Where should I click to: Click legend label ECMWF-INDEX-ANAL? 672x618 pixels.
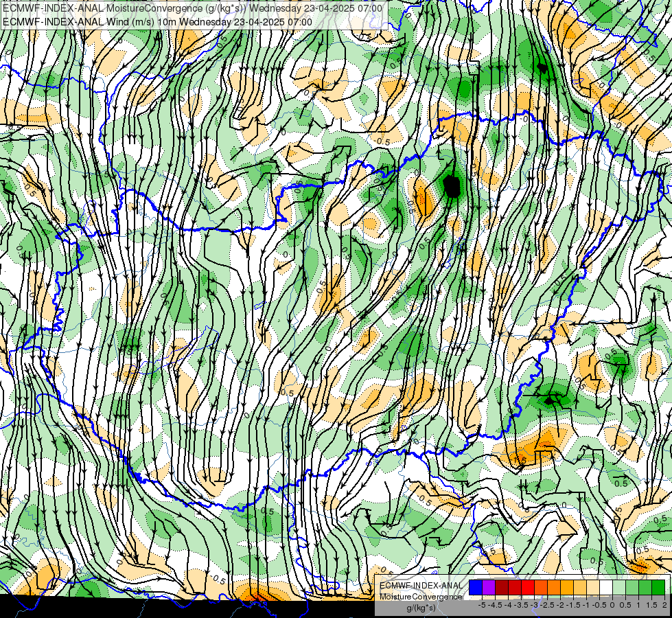(x=421, y=586)
